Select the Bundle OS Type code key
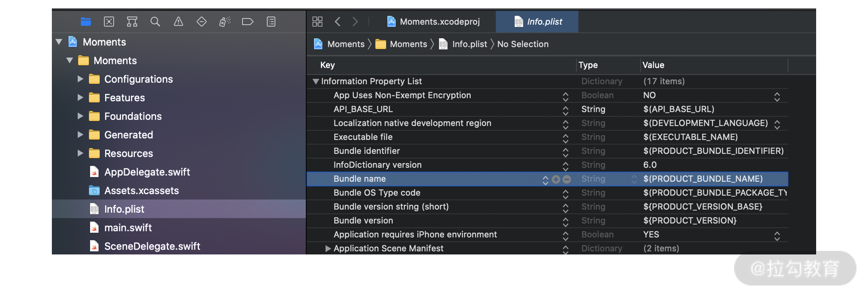The height and width of the screenshot is (297, 868). pyautogui.click(x=377, y=193)
